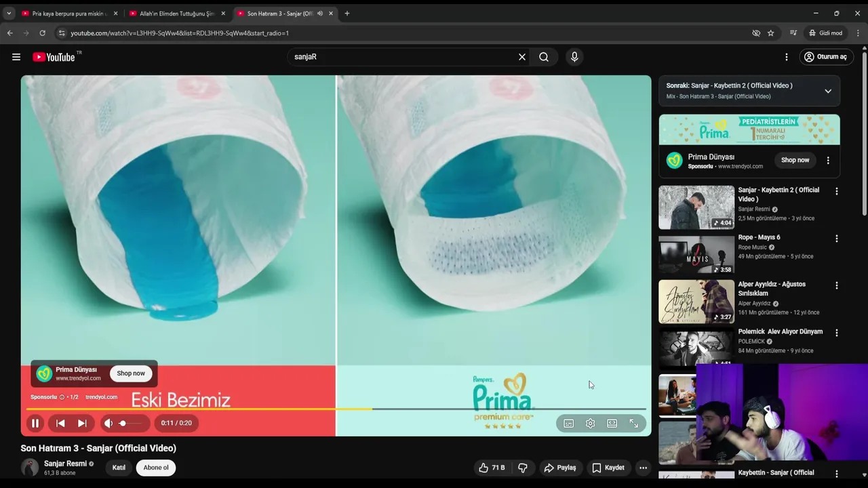Reload the current page
This screenshot has width=868, height=488.
(42, 33)
